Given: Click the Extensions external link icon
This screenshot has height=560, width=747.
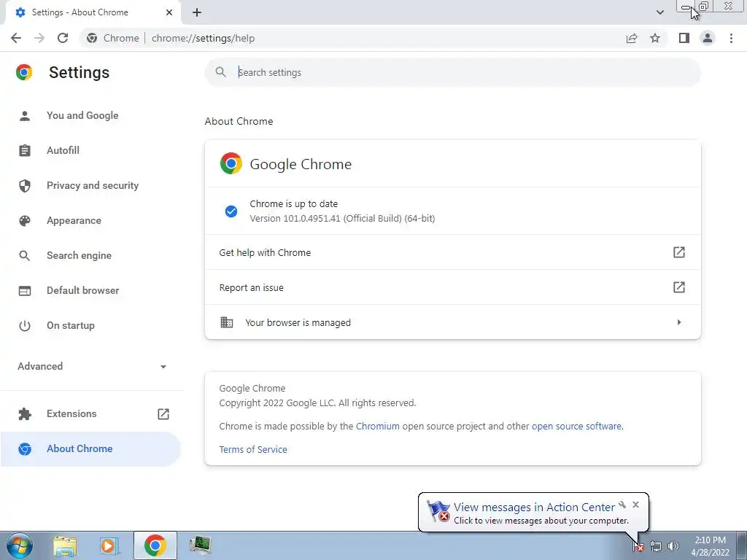Looking at the screenshot, I should 163,414.
